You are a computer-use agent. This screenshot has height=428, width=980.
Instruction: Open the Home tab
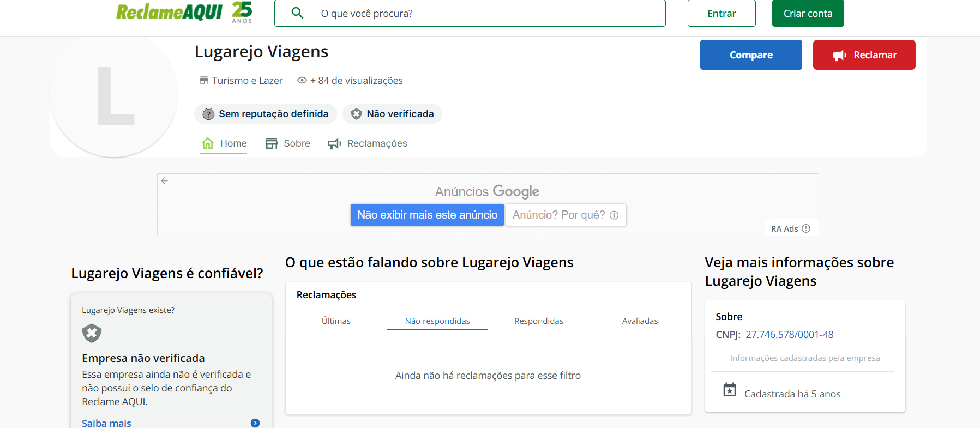tap(224, 143)
